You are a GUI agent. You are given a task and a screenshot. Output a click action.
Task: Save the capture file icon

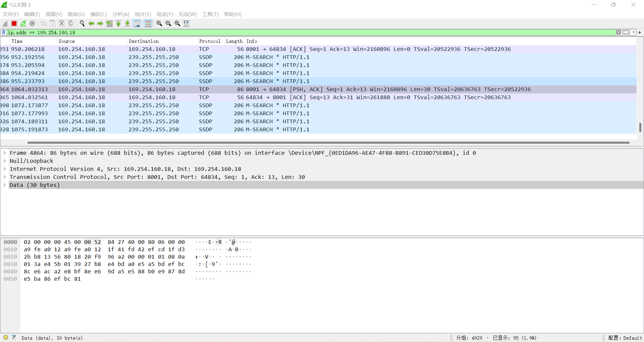tap(53, 23)
